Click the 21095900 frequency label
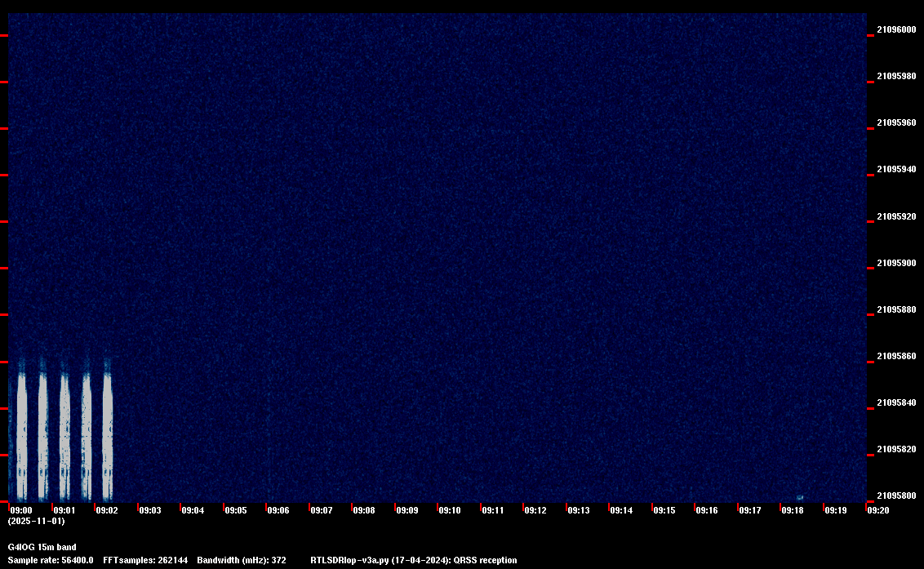Image resolution: width=924 pixels, height=569 pixels. (x=897, y=263)
